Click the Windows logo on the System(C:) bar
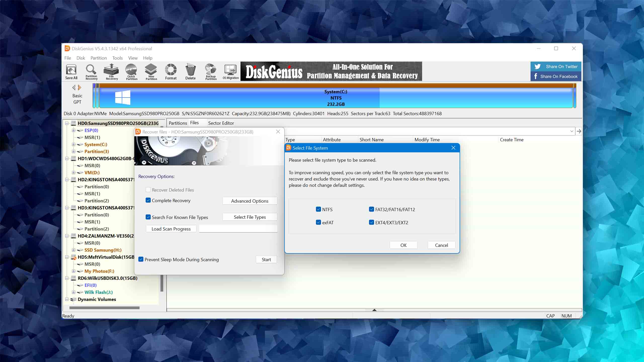The width and height of the screenshot is (644, 362). coord(123,98)
